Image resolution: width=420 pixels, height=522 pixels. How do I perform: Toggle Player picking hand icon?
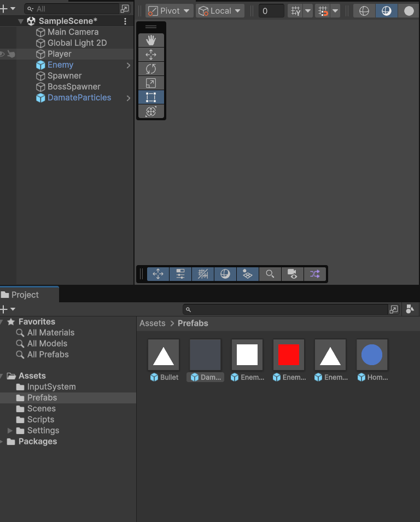(11, 54)
